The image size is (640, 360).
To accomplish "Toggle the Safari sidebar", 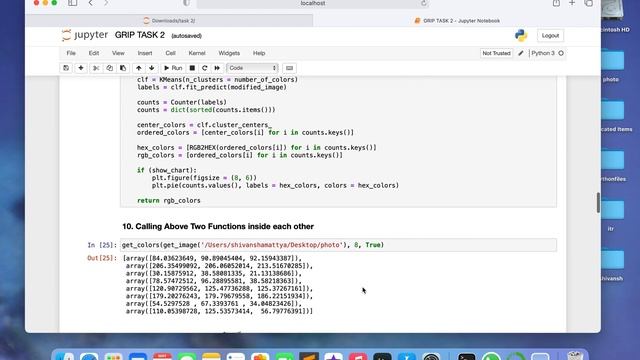I will point(72,3).
